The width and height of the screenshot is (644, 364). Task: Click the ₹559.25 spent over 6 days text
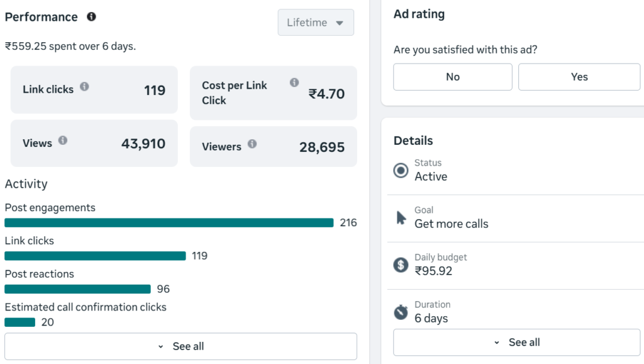[x=70, y=46]
